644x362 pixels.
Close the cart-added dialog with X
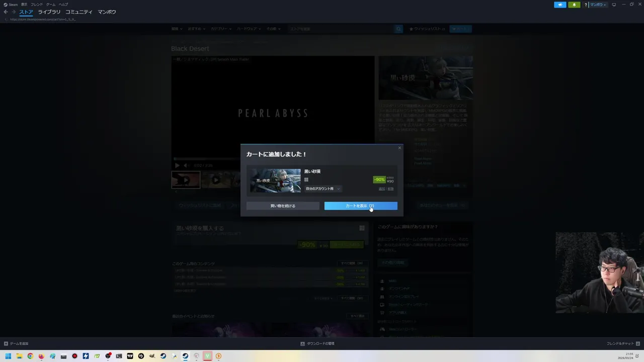(x=399, y=148)
